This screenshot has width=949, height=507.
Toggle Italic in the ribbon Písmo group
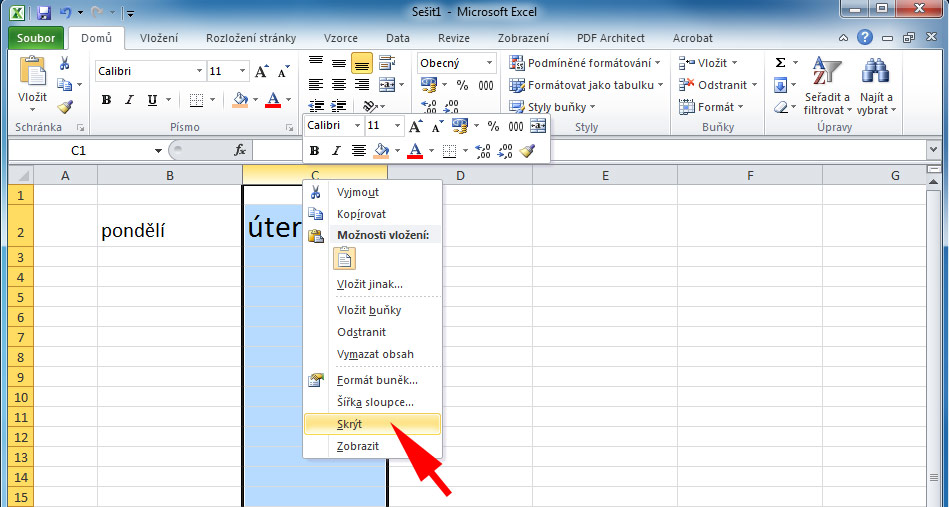pos(129,100)
